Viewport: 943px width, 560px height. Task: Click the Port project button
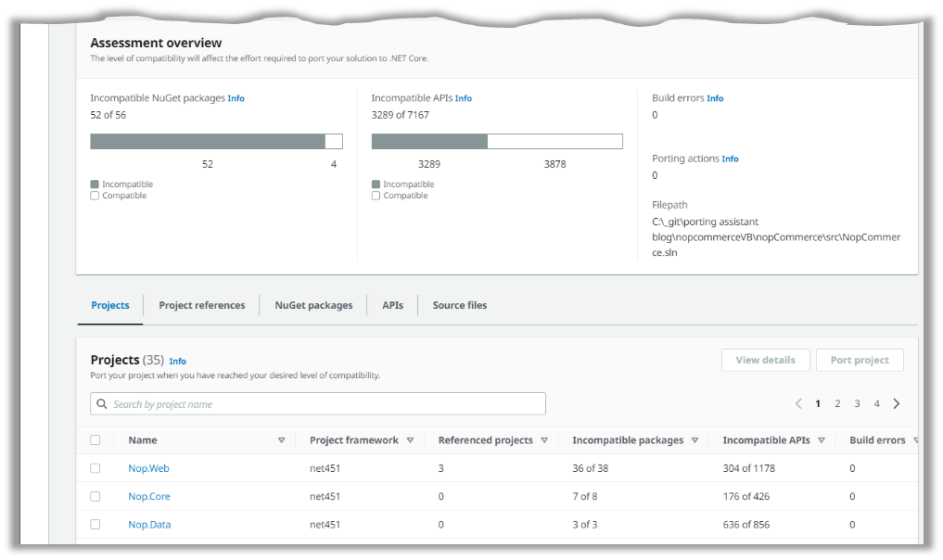pyautogui.click(x=860, y=360)
